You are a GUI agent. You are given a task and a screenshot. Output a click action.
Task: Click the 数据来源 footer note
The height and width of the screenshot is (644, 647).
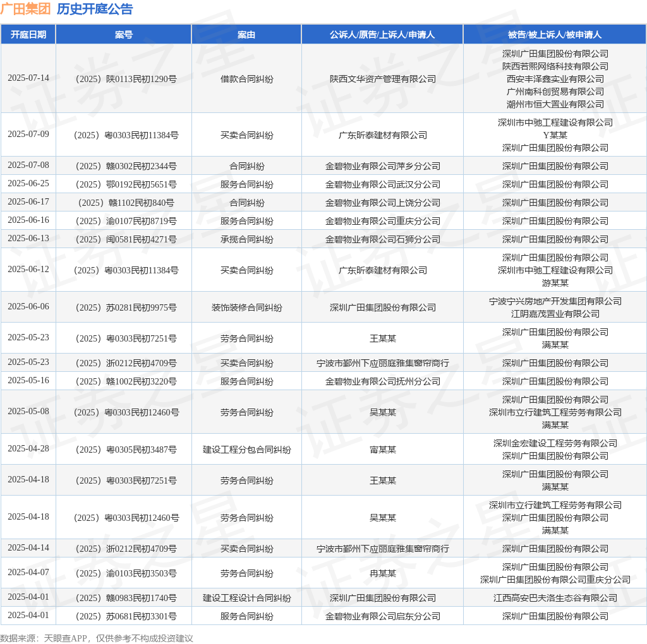pos(97,638)
